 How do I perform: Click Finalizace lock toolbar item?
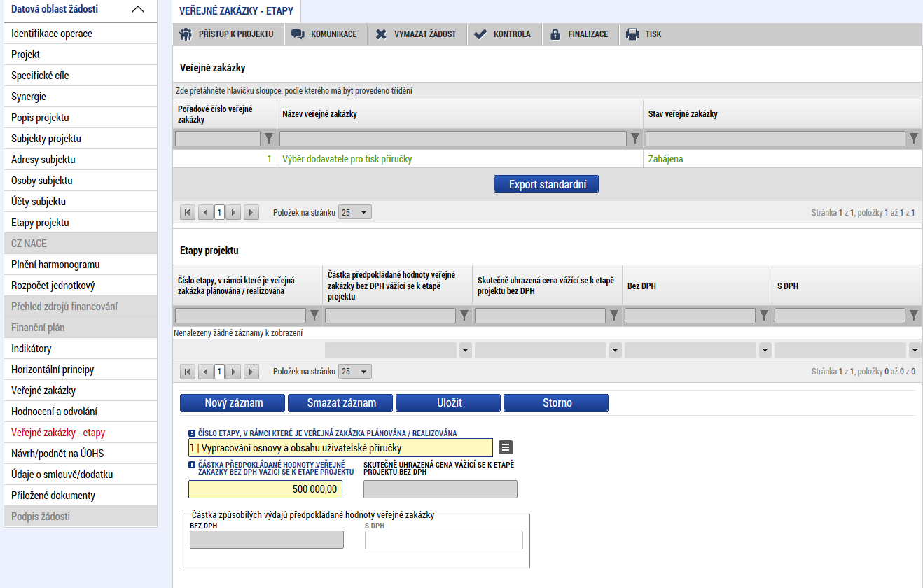[581, 34]
